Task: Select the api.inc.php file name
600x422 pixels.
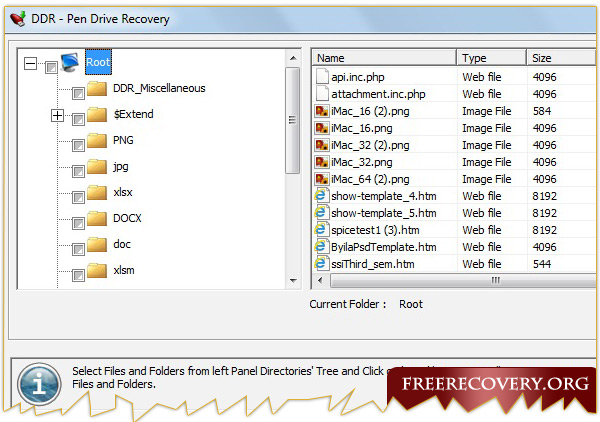Action: pyautogui.click(x=358, y=77)
